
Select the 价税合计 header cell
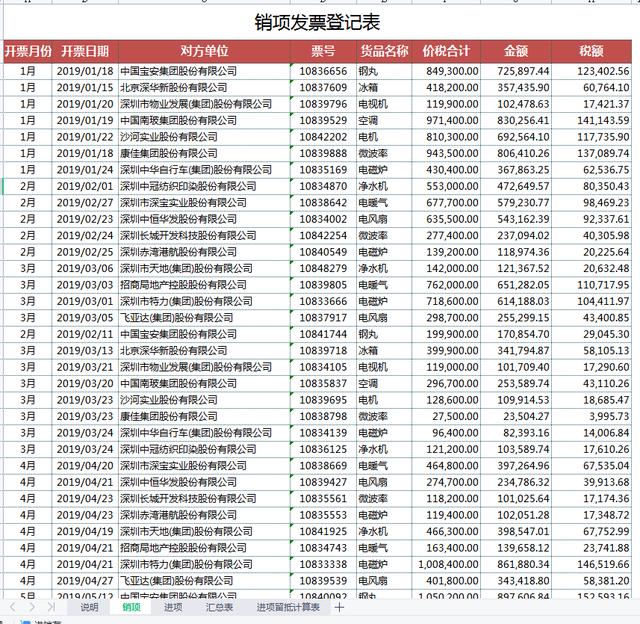tap(446, 51)
